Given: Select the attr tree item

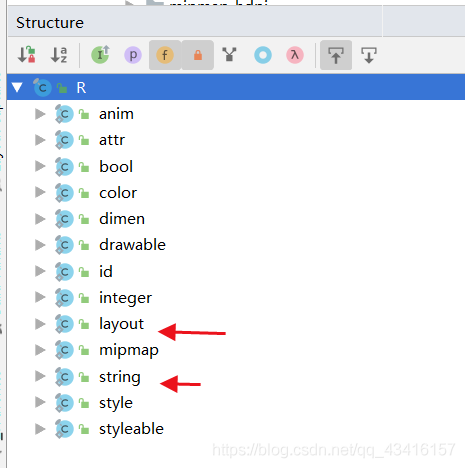Looking at the screenshot, I should pos(112,140).
